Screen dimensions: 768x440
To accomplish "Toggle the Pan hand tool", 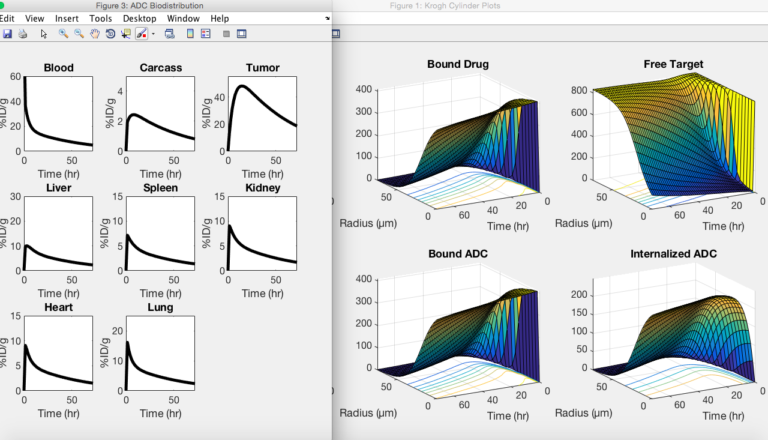I will click(95, 34).
